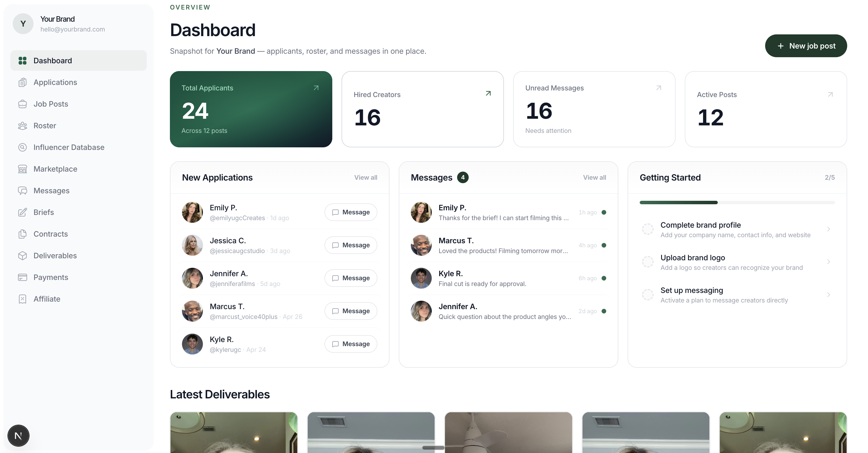Toggle Upload brand logo status circle
The image size is (868, 453).
[x=647, y=262]
